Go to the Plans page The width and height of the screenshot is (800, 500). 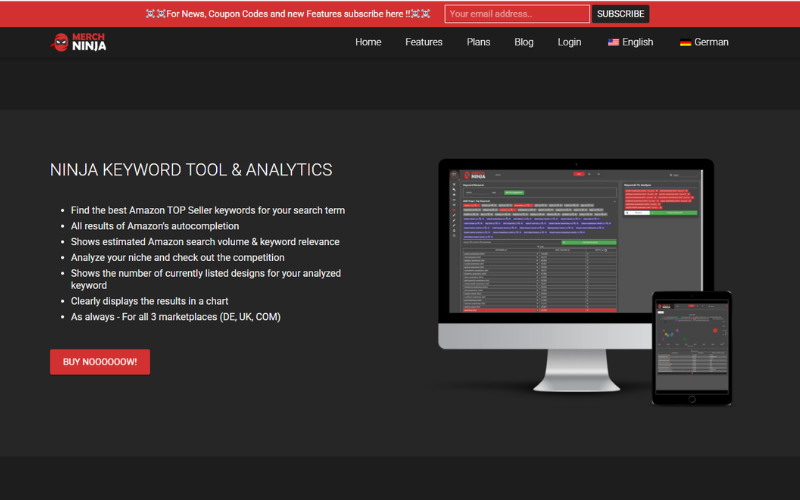point(478,42)
